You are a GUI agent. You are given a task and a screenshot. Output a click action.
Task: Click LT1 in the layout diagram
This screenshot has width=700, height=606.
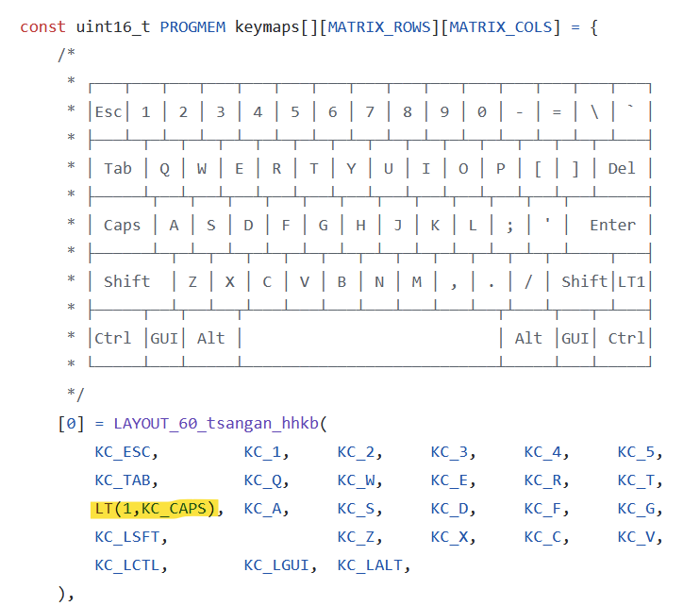click(631, 282)
